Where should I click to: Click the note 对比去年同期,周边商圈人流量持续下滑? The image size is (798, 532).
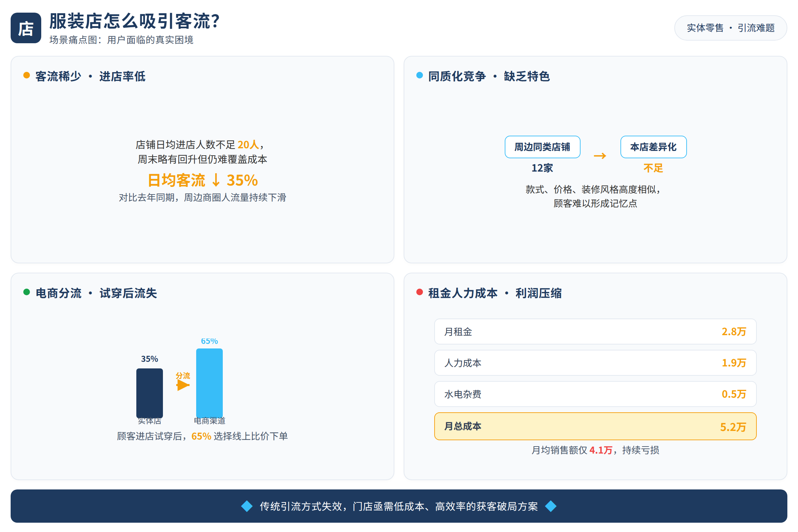coord(202,198)
